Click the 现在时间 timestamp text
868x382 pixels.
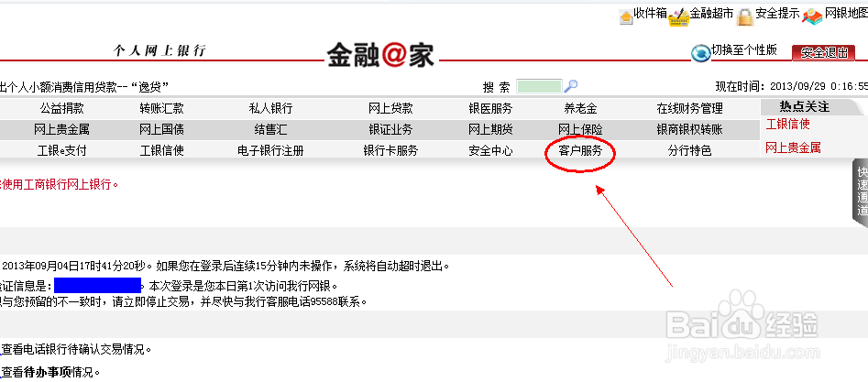pyautogui.click(x=792, y=87)
